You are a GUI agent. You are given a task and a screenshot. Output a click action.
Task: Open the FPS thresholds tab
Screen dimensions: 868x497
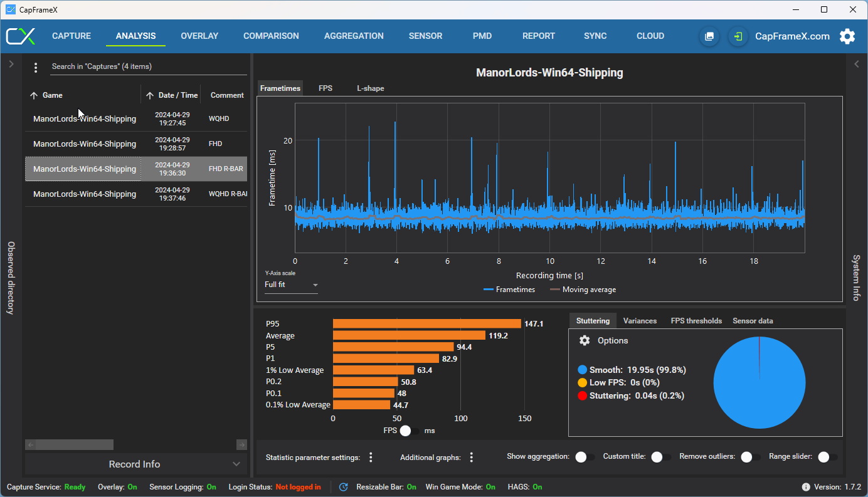click(x=696, y=321)
